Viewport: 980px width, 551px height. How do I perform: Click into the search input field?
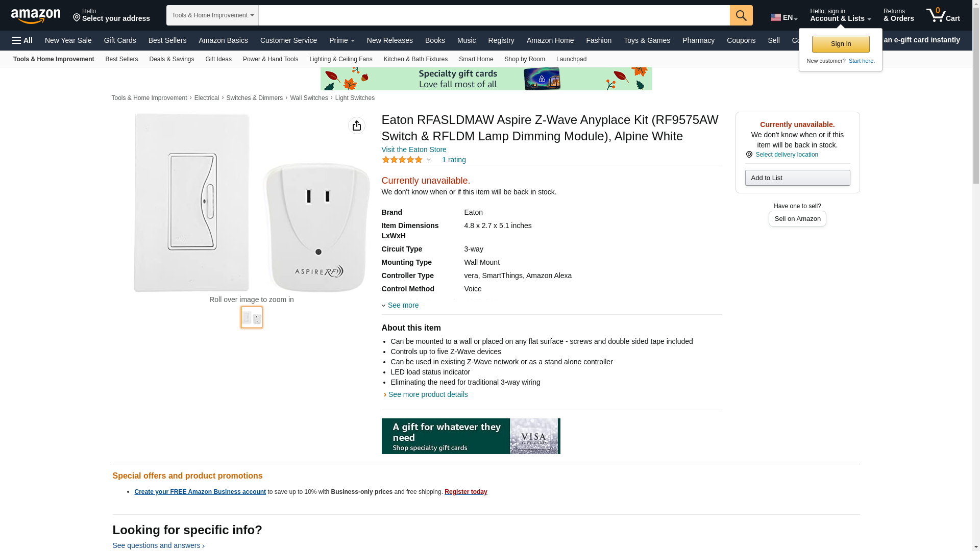point(494,15)
